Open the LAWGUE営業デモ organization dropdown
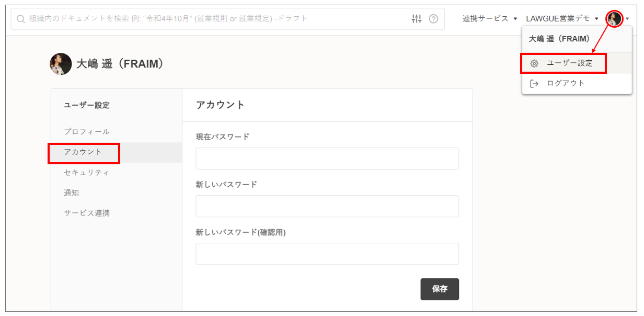This screenshot has width=644, height=316. 562,19
